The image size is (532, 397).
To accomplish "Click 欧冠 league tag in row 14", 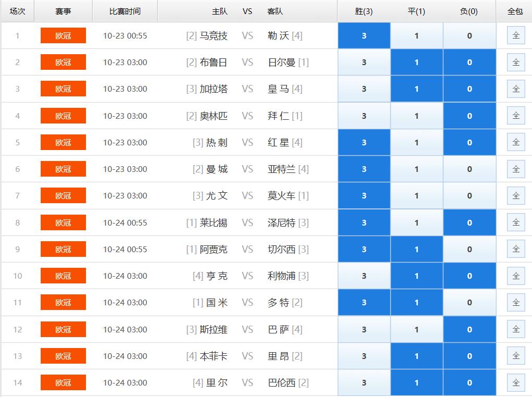I will [63, 383].
